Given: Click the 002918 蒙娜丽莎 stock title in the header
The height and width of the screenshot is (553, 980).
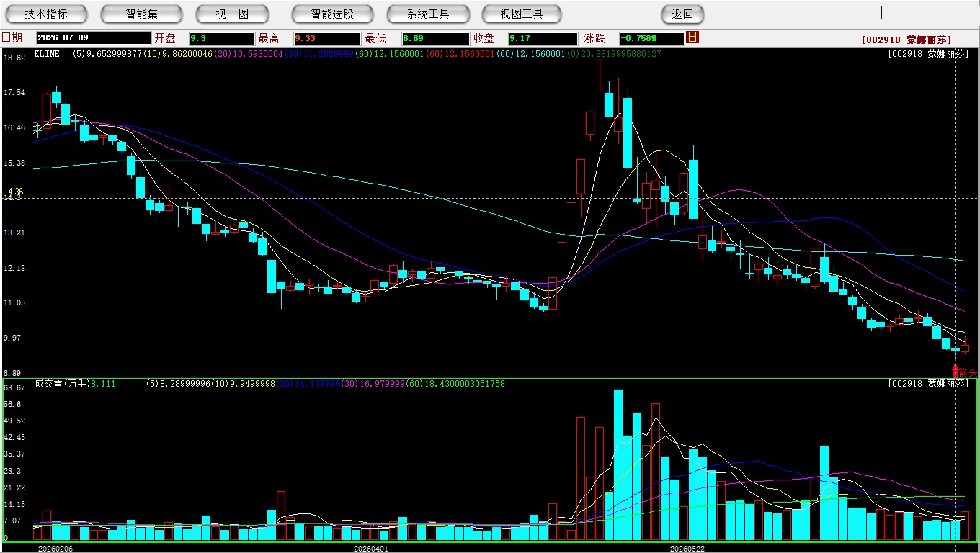Looking at the screenshot, I should pyautogui.click(x=906, y=40).
